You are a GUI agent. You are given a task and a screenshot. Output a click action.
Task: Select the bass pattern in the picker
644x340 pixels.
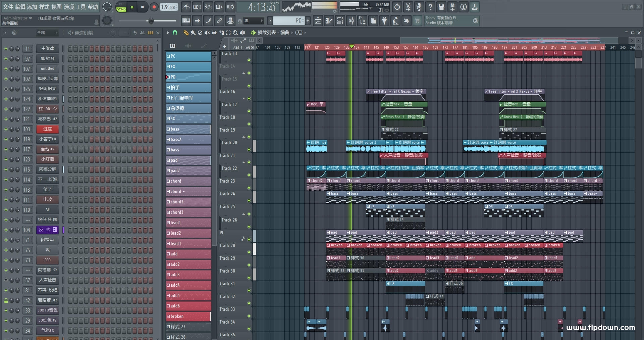click(x=188, y=129)
